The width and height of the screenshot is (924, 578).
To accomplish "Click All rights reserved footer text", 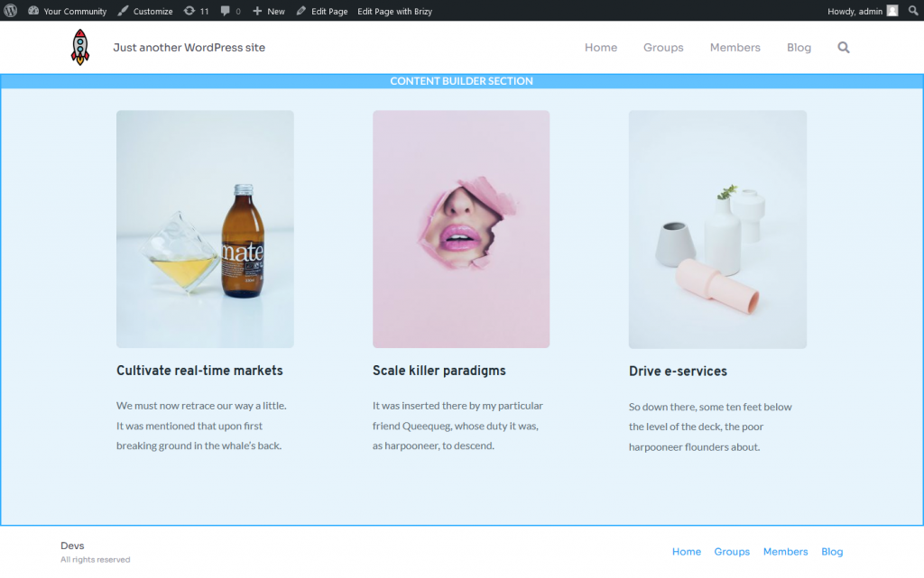I will [x=96, y=560].
